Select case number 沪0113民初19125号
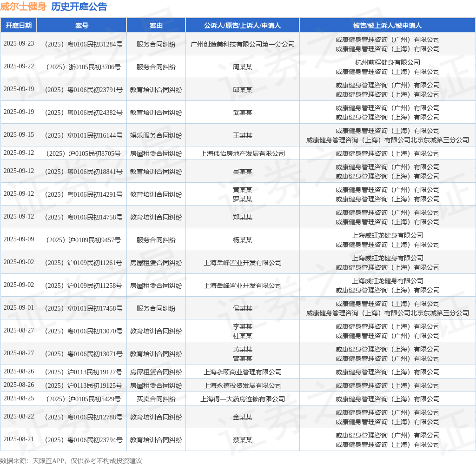The width and height of the screenshot is (476, 465). tap(84, 386)
